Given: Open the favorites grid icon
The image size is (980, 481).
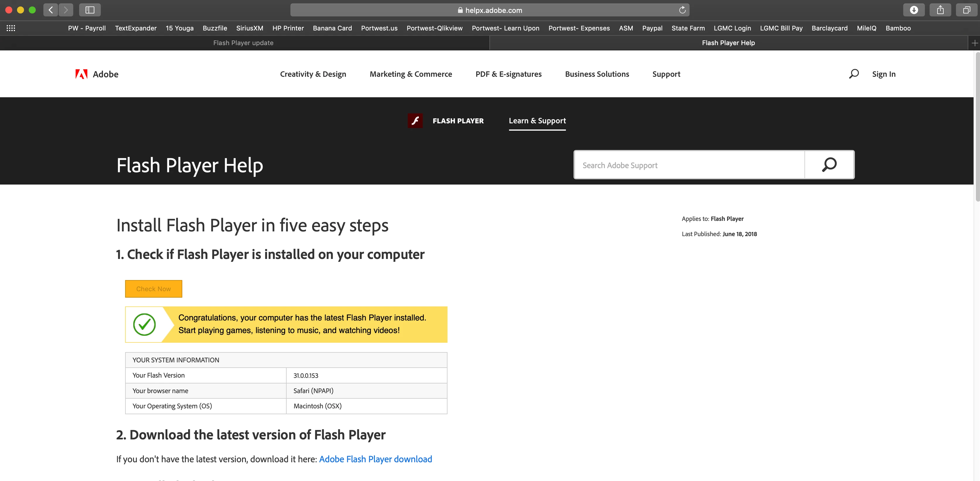Looking at the screenshot, I should click(11, 28).
